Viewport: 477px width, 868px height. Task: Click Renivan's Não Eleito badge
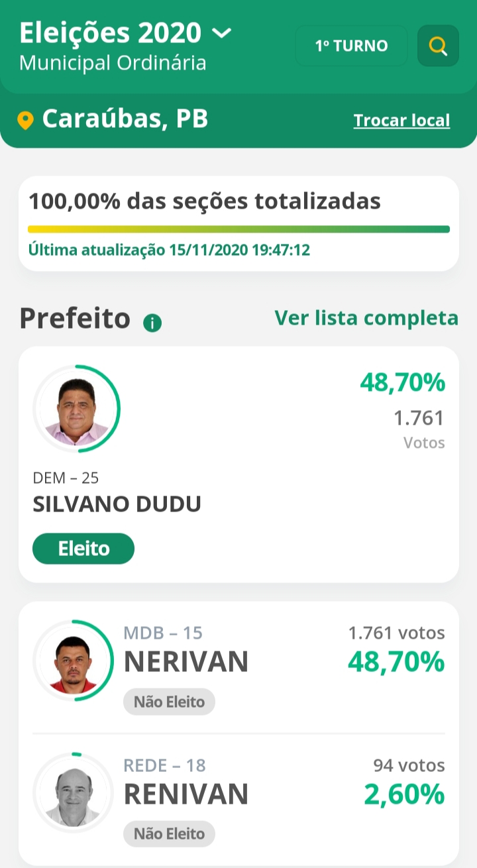tap(169, 834)
